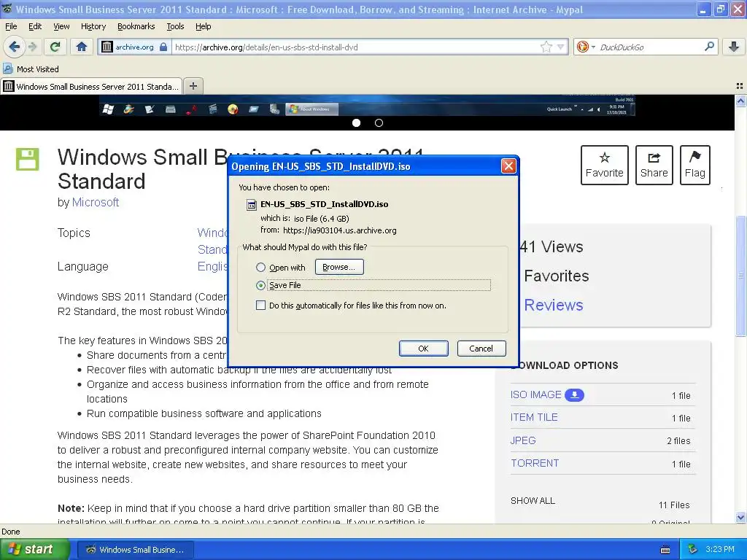Click the vertical scrollbar thumb
This screenshot has width=747, height=560.
(740, 275)
